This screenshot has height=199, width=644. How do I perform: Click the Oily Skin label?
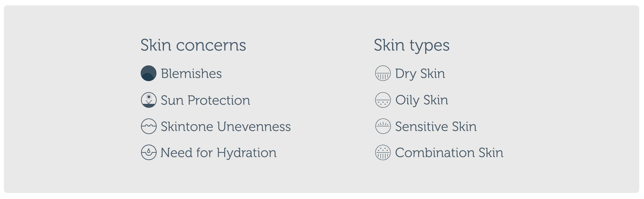coord(422,101)
